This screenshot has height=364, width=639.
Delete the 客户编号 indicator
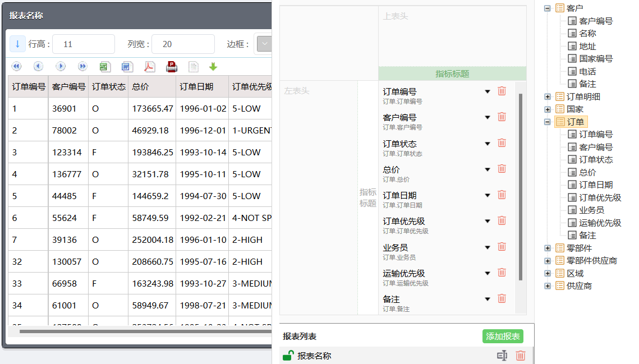tap(502, 117)
